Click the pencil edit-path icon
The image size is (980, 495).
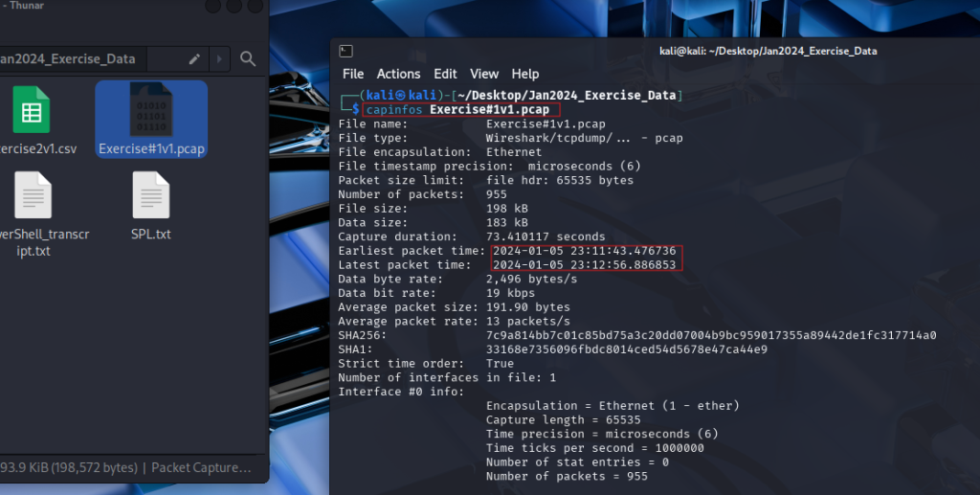pyautogui.click(x=195, y=59)
